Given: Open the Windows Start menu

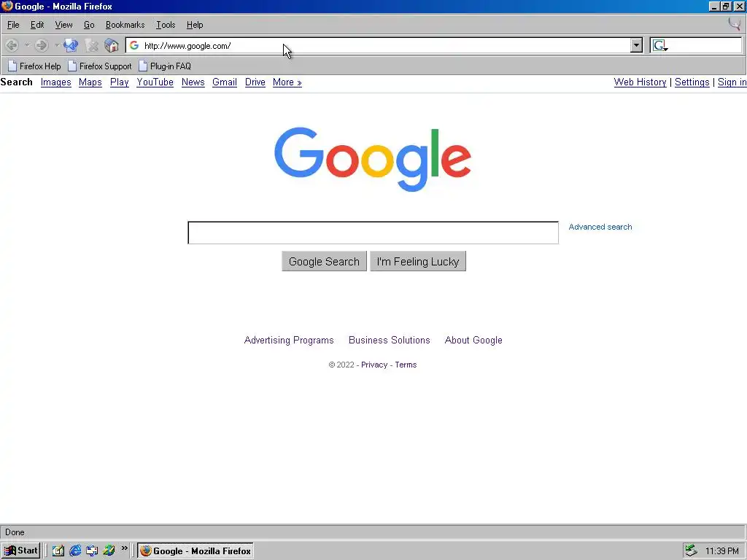Looking at the screenshot, I should click(x=20, y=551).
